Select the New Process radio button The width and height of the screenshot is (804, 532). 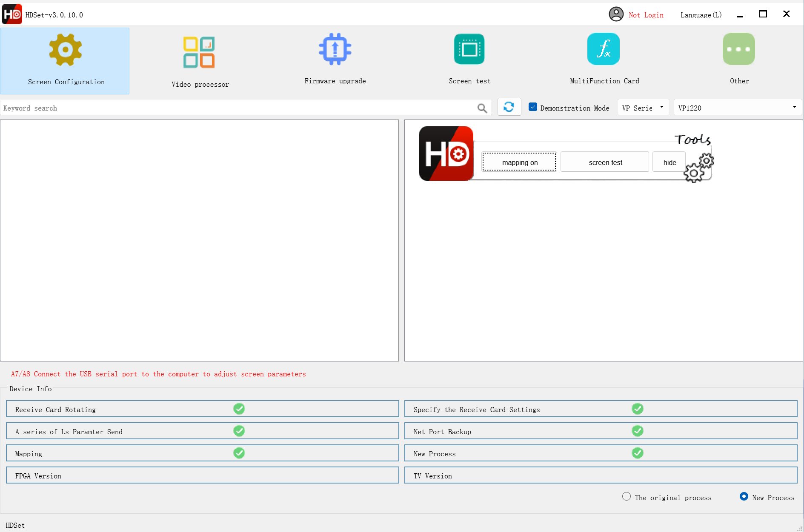click(x=744, y=497)
